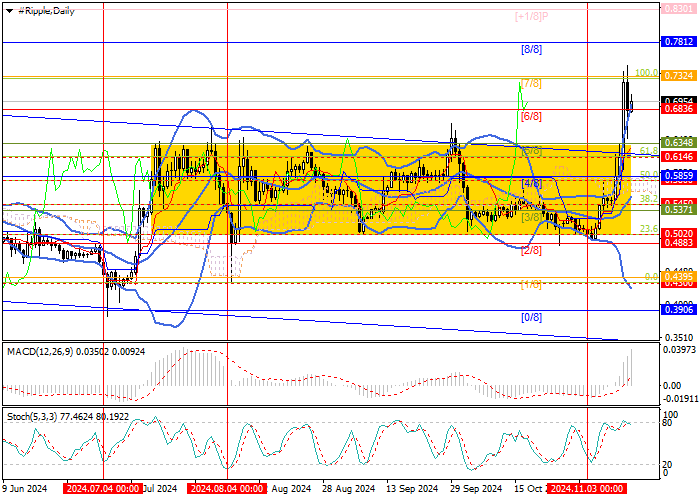The height and width of the screenshot is (500, 700).
Task: Select the 100.0 Fibonacci level label
Action: (x=646, y=73)
